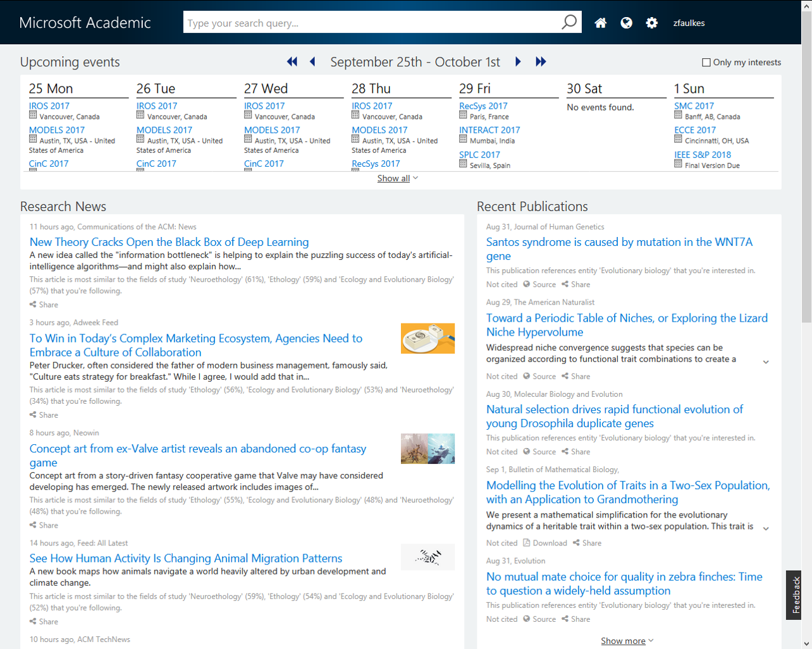Share the Santos syndrome publication
Image resolution: width=812 pixels, height=649 pixels.
[575, 284]
